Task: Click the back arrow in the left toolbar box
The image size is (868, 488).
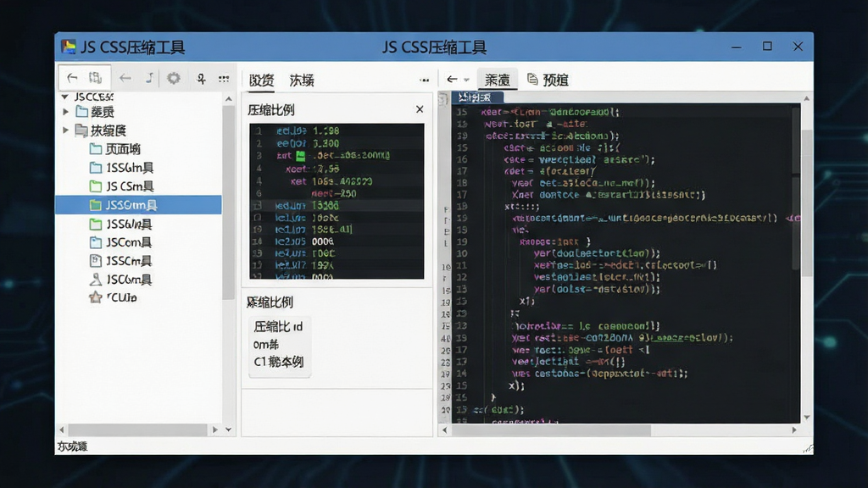Action: 72,78
